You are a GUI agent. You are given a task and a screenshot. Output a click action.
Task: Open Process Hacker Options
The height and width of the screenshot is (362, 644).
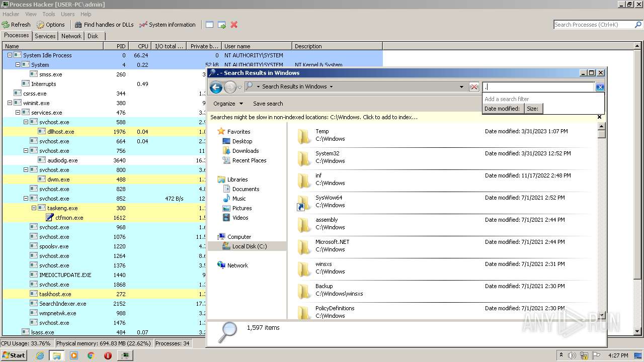coord(51,25)
